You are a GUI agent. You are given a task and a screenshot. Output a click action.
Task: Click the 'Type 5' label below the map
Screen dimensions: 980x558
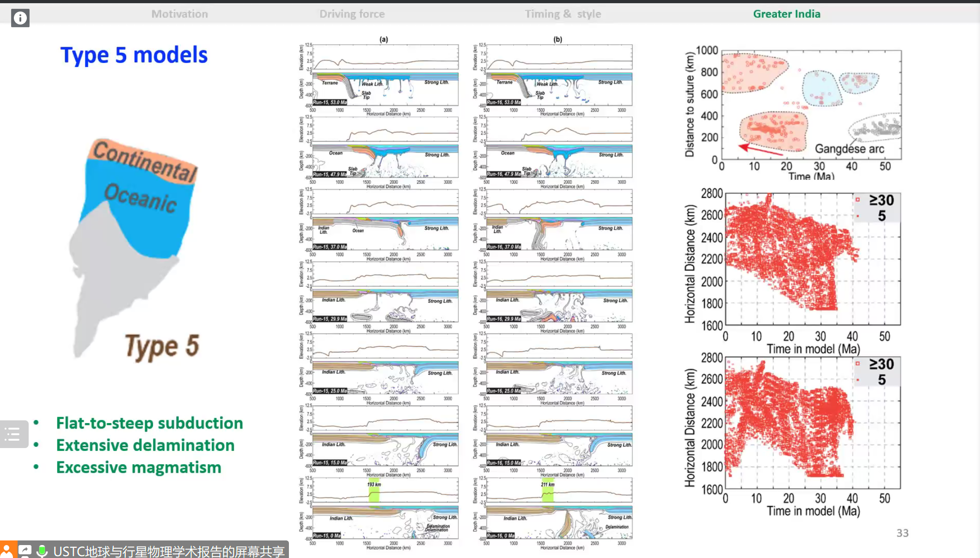tap(162, 346)
